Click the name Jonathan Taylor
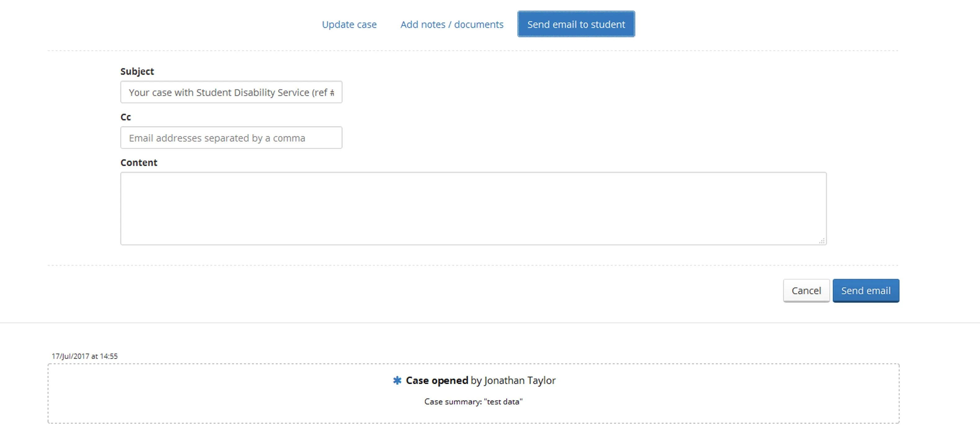The width and height of the screenshot is (980, 434). click(x=519, y=380)
